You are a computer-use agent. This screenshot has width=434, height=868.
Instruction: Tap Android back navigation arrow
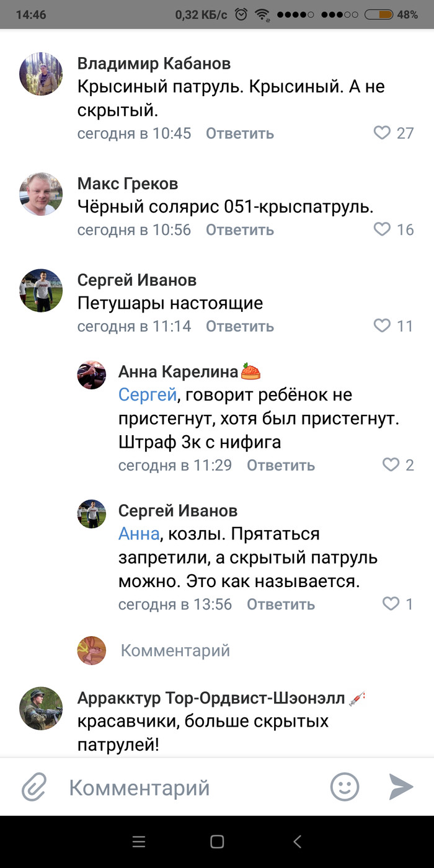click(x=297, y=841)
